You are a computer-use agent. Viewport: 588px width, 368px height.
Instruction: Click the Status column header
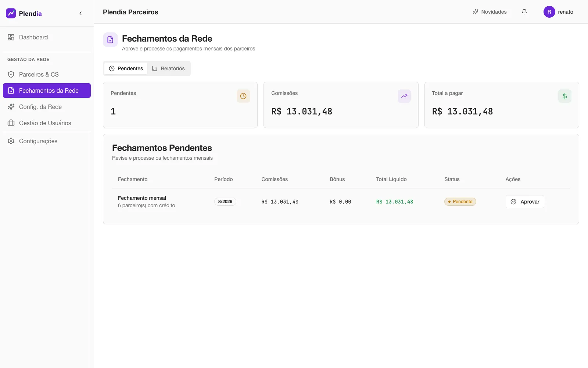point(452,179)
